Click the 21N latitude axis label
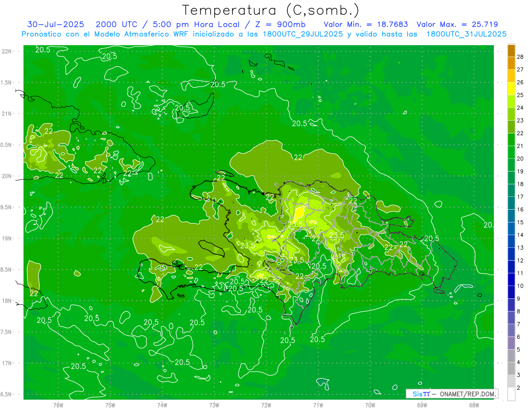This screenshot has height=411, width=532. (x=7, y=114)
